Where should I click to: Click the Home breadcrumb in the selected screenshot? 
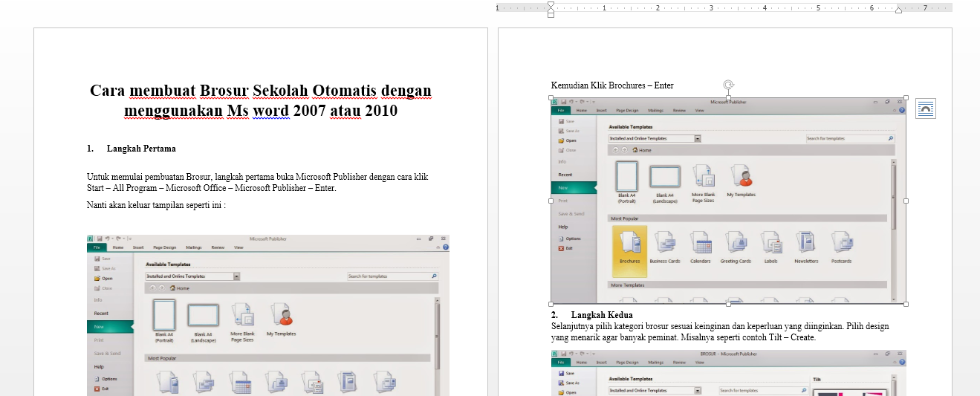[x=641, y=150]
